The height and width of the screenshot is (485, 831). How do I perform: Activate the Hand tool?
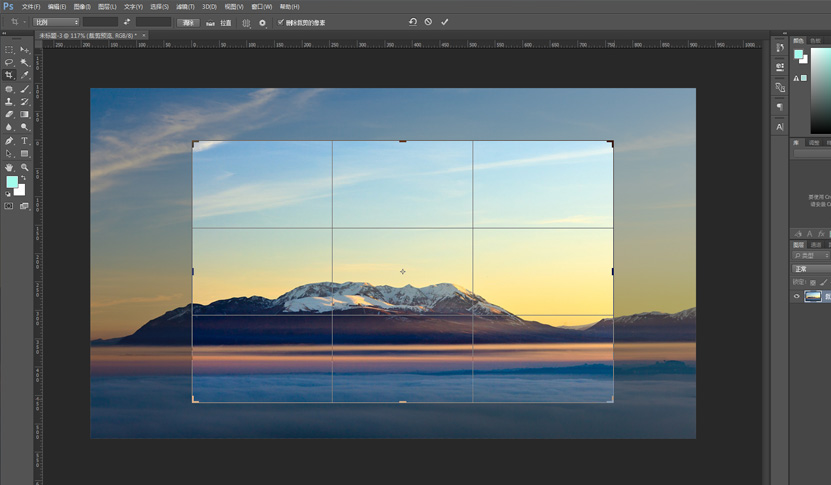pos(9,167)
